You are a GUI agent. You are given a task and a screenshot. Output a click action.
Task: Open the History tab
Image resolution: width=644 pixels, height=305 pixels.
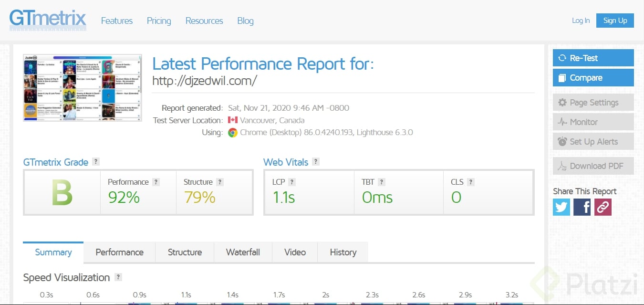pyautogui.click(x=343, y=252)
